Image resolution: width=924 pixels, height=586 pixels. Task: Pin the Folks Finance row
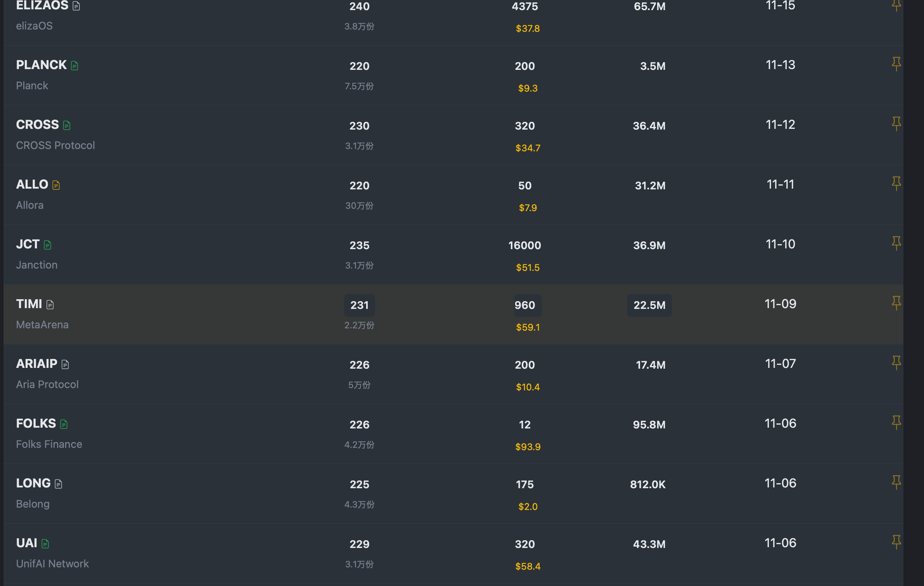click(x=896, y=422)
